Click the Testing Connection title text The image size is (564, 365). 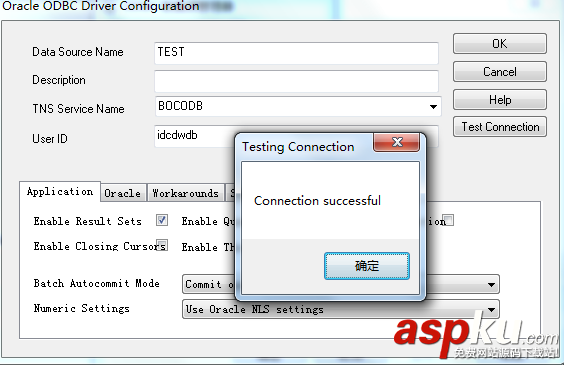298,147
